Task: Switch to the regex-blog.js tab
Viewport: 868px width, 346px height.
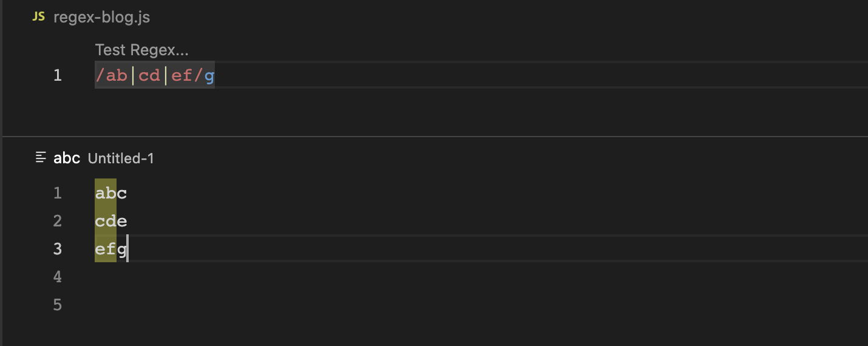Action: pyautogui.click(x=101, y=17)
